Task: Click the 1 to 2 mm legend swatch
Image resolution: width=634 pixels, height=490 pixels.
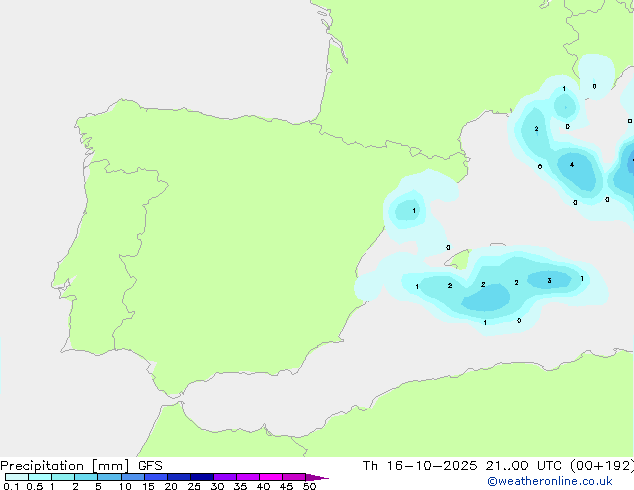Action: pyautogui.click(x=63, y=477)
